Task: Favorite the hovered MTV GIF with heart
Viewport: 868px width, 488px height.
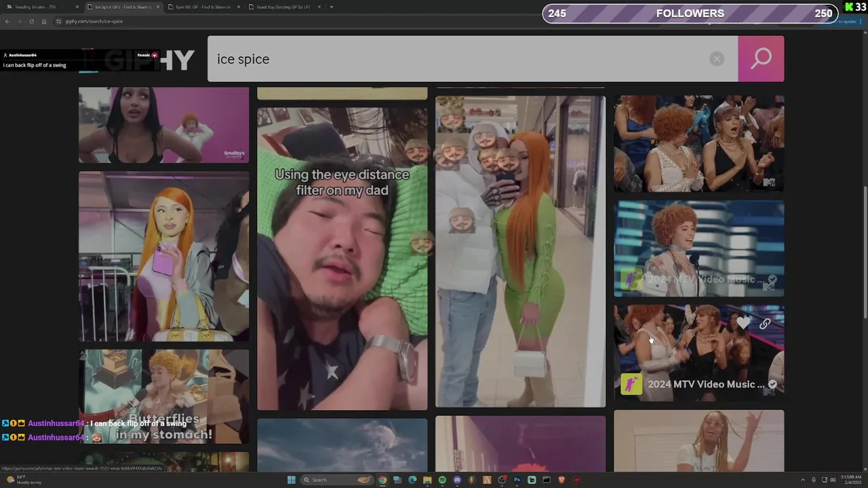Action: (x=744, y=324)
